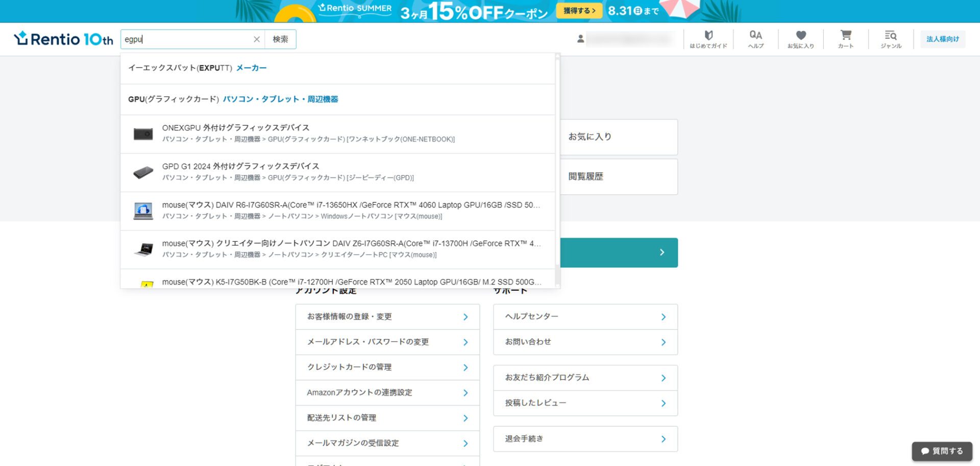The width and height of the screenshot is (980, 466).
Task: Open the カート shopping cart icon
Action: click(x=846, y=39)
